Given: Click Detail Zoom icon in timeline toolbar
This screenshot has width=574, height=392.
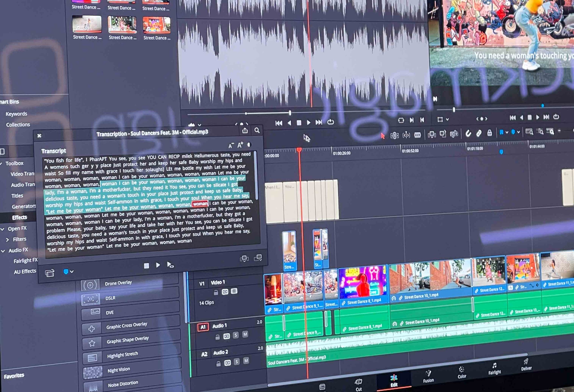Looking at the screenshot, I should pyautogui.click(x=541, y=132).
